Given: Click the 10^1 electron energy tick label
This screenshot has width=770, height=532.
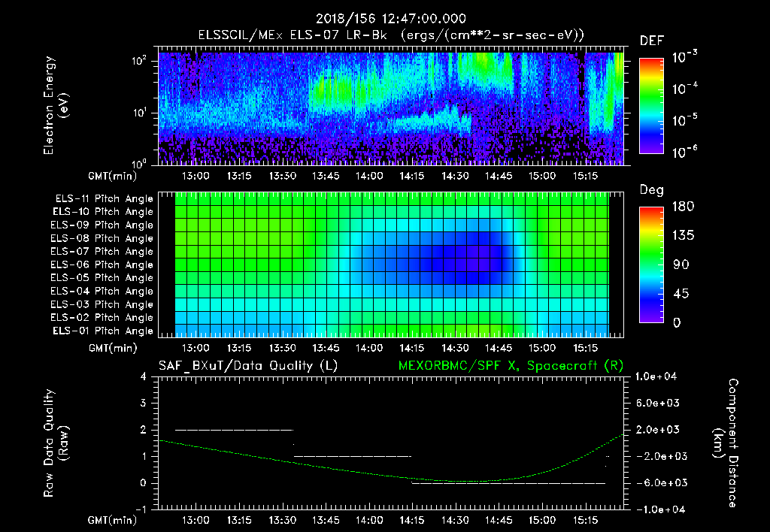Looking at the screenshot, I should tap(139, 113).
